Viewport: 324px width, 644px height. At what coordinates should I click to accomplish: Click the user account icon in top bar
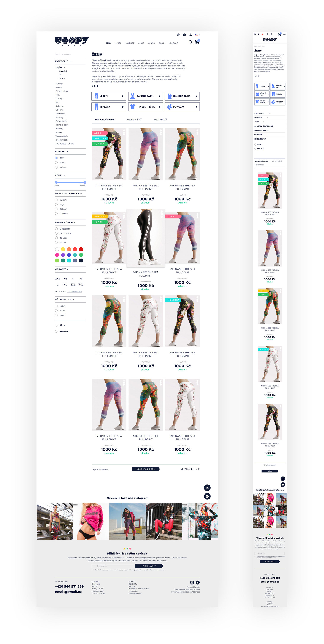pos(191,35)
